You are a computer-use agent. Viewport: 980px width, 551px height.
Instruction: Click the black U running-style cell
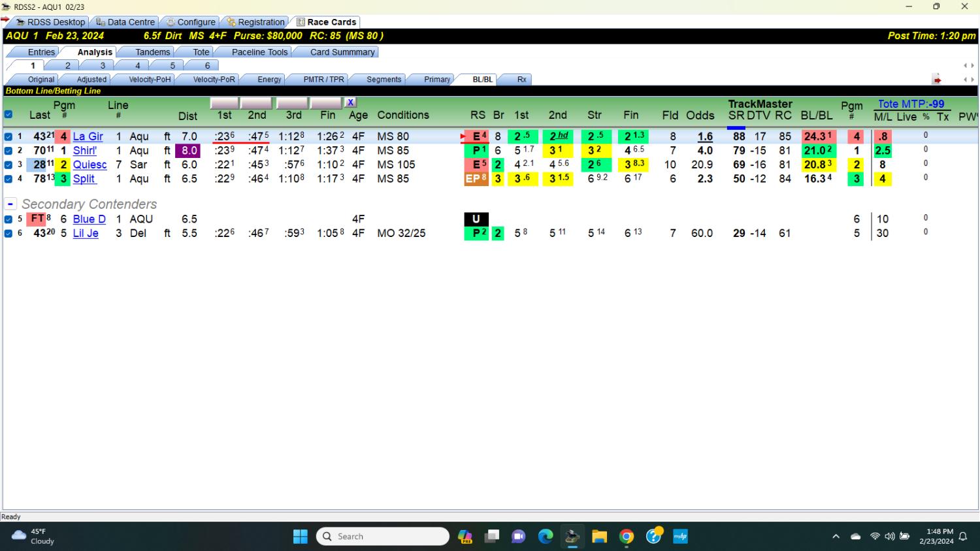pyautogui.click(x=476, y=219)
